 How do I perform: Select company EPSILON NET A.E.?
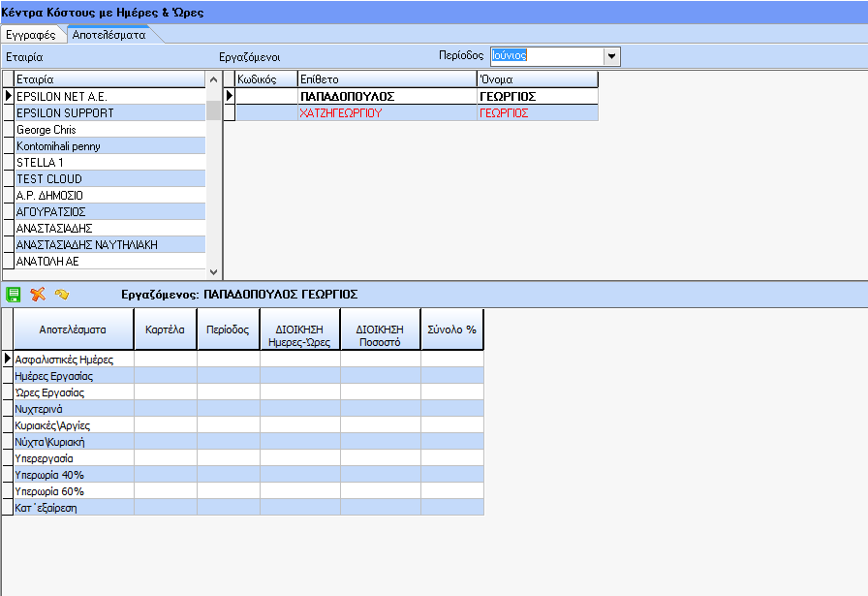click(110, 96)
